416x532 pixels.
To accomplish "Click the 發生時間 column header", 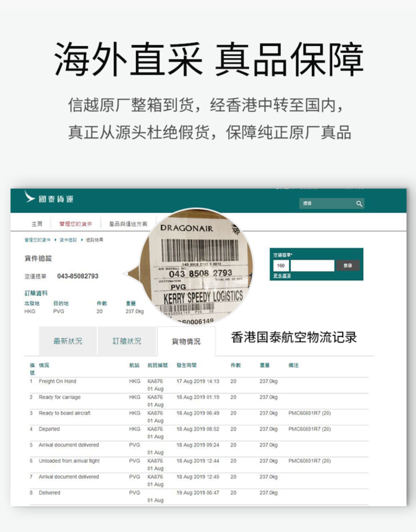I will click(187, 365).
